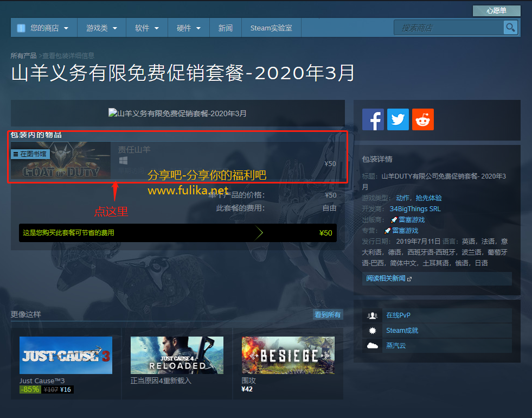The height and width of the screenshot is (418, 532).
Task: Go to Steam实验室
Action: coord(271,28)
